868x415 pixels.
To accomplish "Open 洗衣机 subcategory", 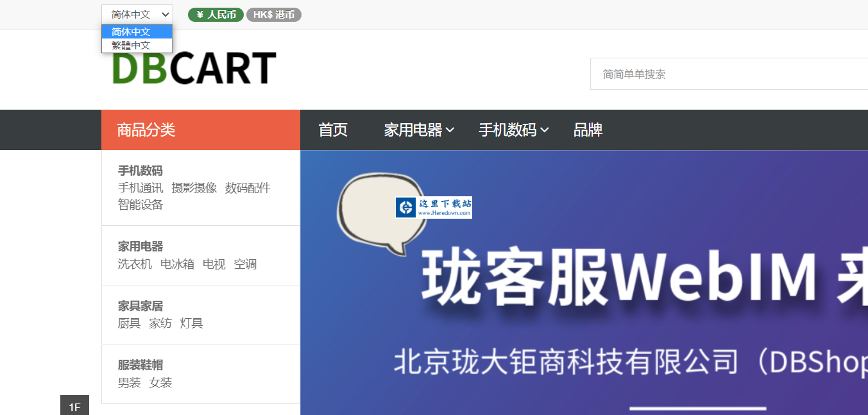I will (x=135, y=264).
